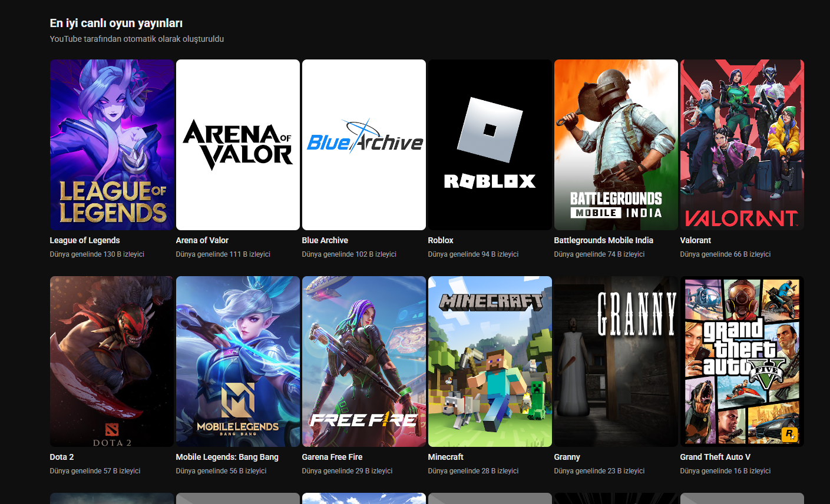Screen dimensions: 830x504
Task: Open the Granny game cover
Action: click(x=616, y=362)
